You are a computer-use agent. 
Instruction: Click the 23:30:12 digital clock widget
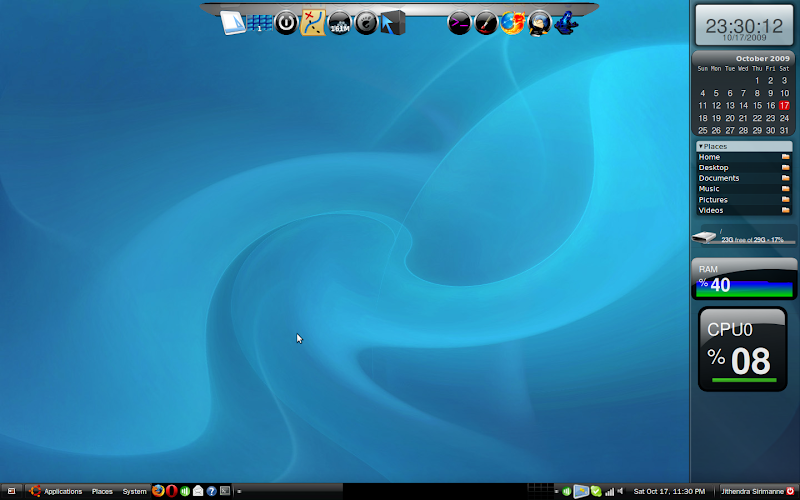click(744, 26)
